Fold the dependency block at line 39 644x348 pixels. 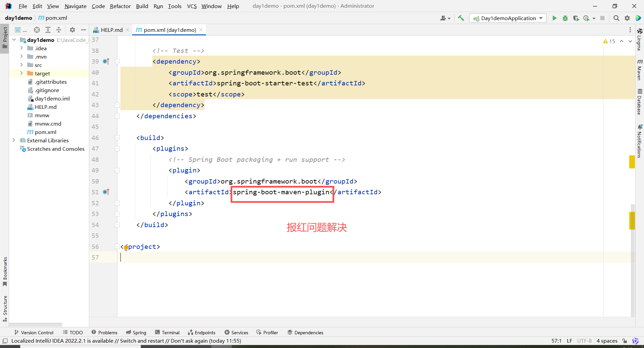pyautogui.click(x=117, y=62)
